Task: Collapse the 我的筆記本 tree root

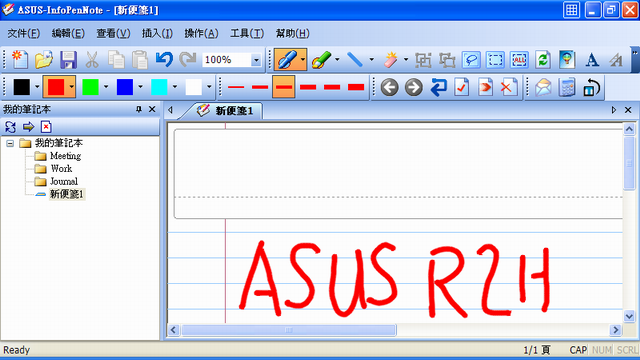Action: click(10, 143)
